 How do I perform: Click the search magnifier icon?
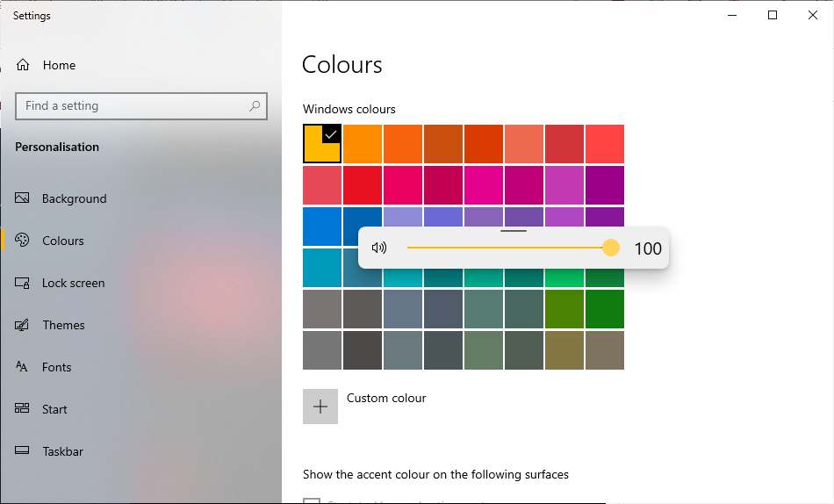(x=255, y=106)
